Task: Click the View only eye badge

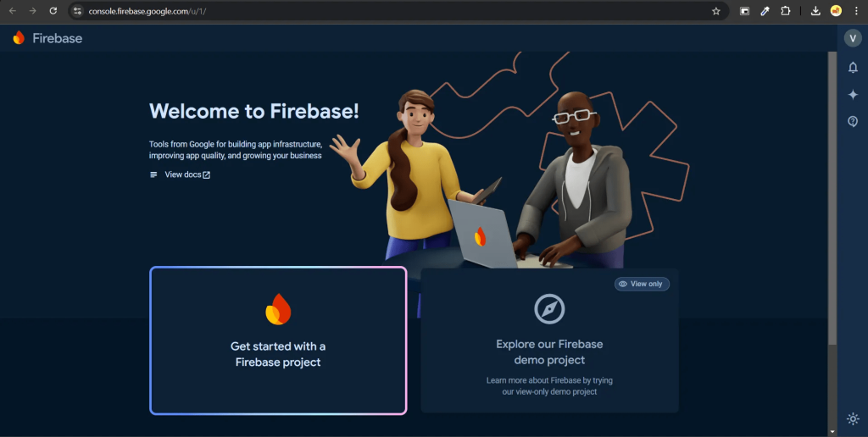Action: (x=642, y=284)
